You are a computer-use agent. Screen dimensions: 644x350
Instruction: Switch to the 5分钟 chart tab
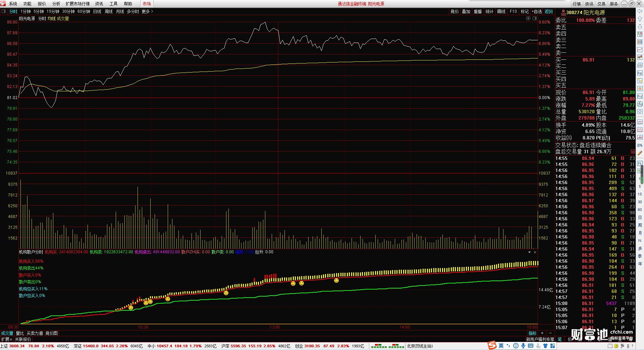pyautogui.click(x=39, y=11)
